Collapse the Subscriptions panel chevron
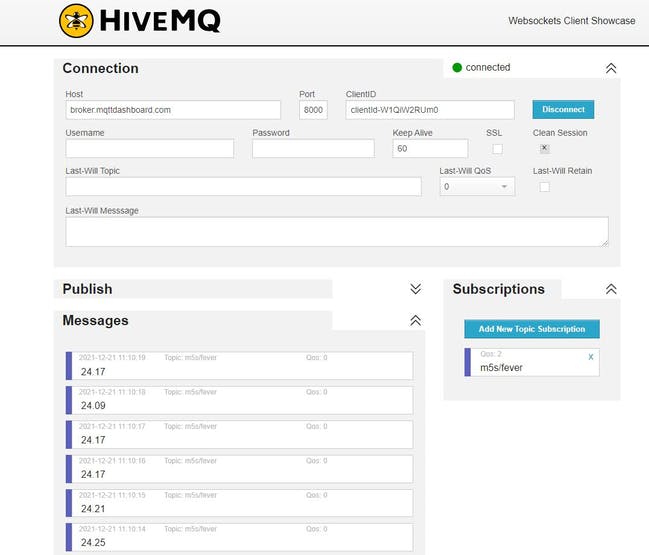649x555 pixels. 611,289
